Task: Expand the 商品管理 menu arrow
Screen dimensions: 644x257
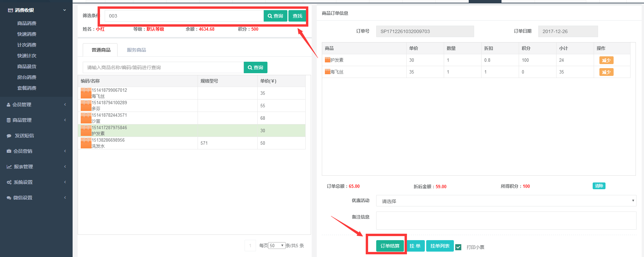Action: (x=65, y=120)
